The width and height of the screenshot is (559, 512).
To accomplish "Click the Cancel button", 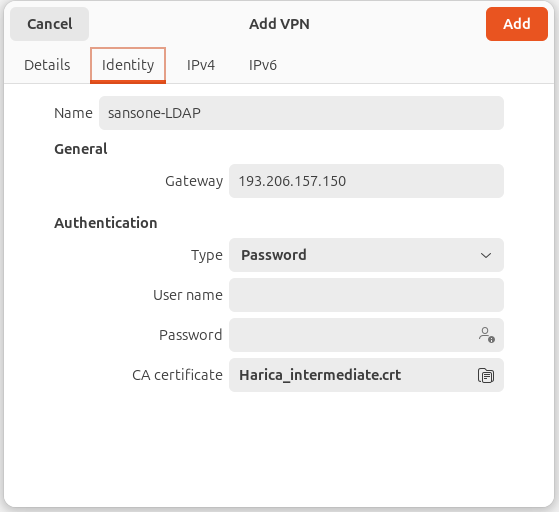I will 50,24.
